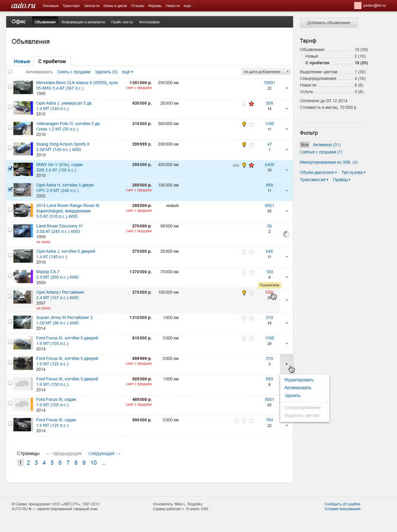Screen dimensions: 397x532
Task: Uncheck the Opel Astra H listing checkbox
Action: pyautogui.click(x=10, y=189)
